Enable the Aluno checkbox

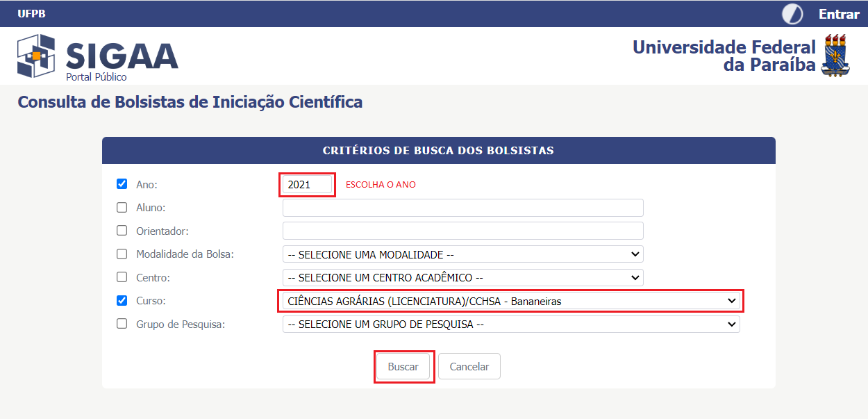coord(122,207)
